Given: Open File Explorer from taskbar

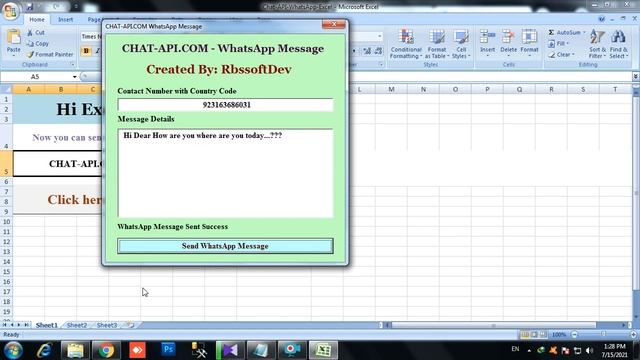Looking at the screenshot, I should [x=75, y=350].
